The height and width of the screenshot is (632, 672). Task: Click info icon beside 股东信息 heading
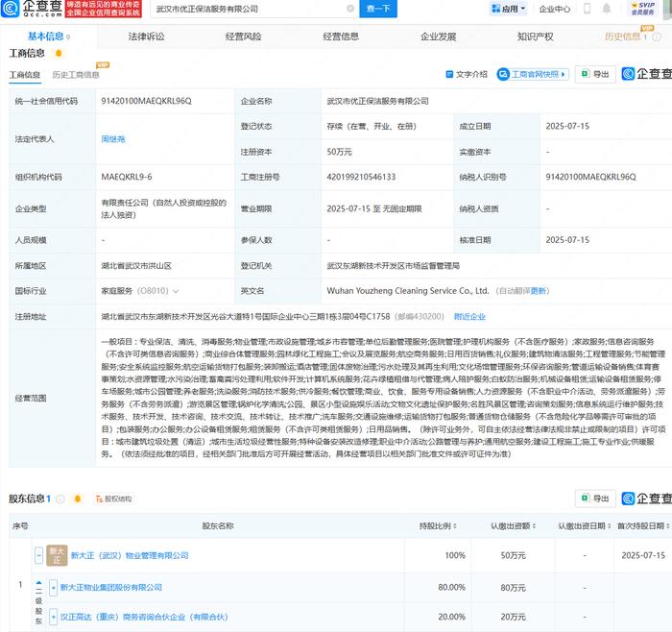click(x=60, y=498)
